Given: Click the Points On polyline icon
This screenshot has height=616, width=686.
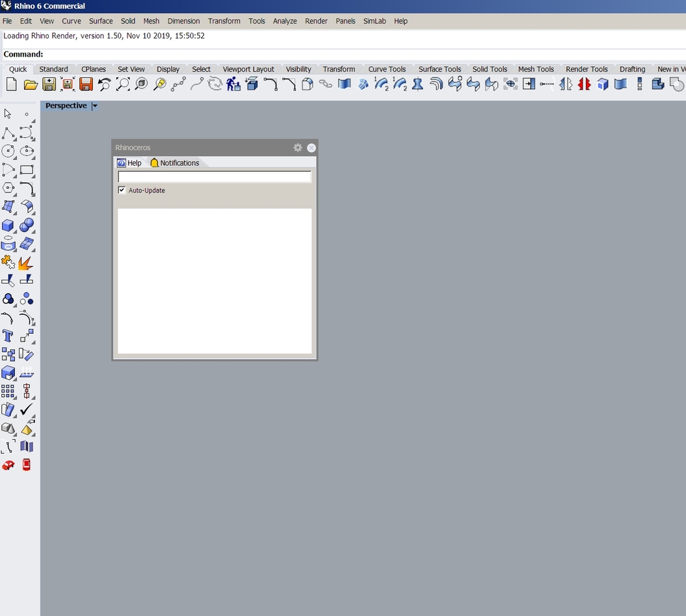Looking at the screenshot, I should (179, 84).
